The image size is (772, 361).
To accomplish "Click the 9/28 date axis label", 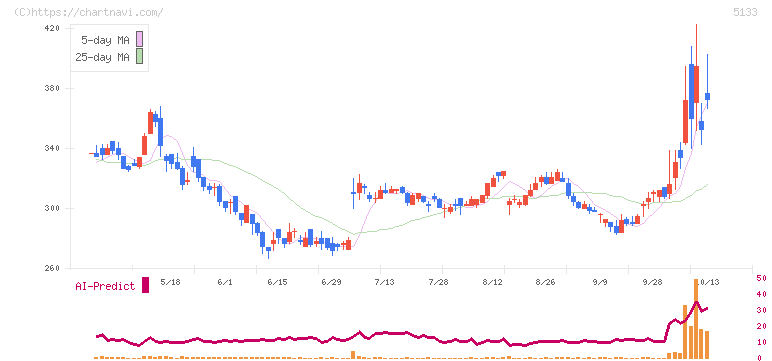I will click(652, 282).
